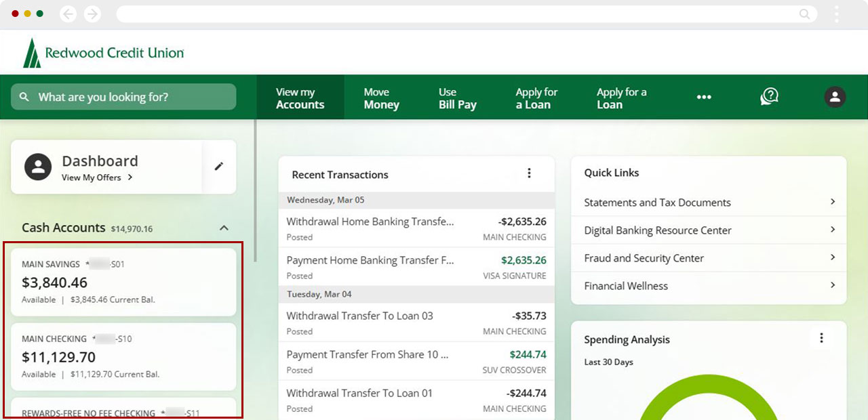Open the Payment Transfer From Share 10 transaction

pyautogui.click(x=416, y=361)
